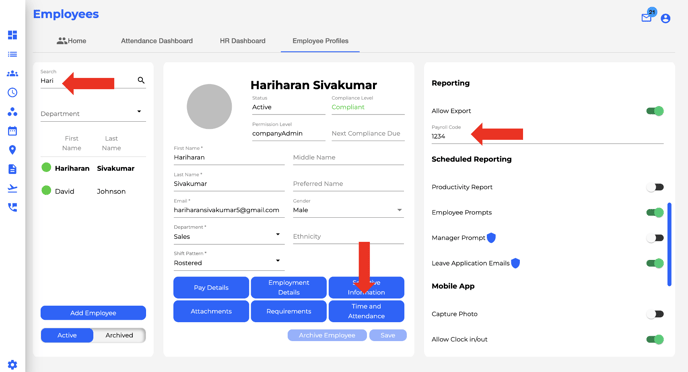Select the Employee Profiles tab
This screenshot has height=372, width=688.
(320, 41)
